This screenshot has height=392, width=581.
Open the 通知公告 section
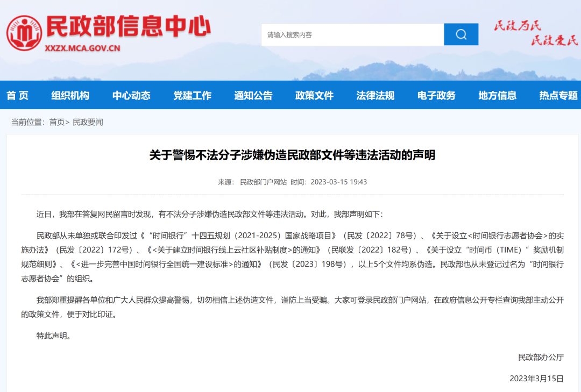(253, 95)
